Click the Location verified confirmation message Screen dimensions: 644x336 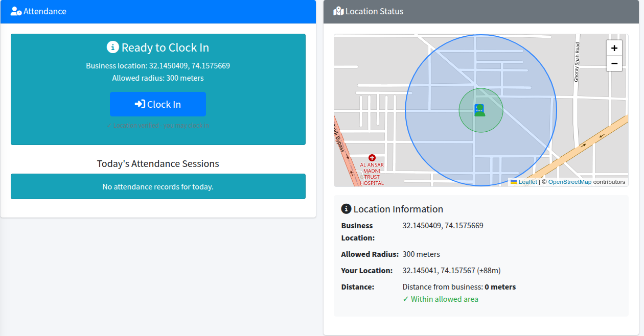coord(157,125)
